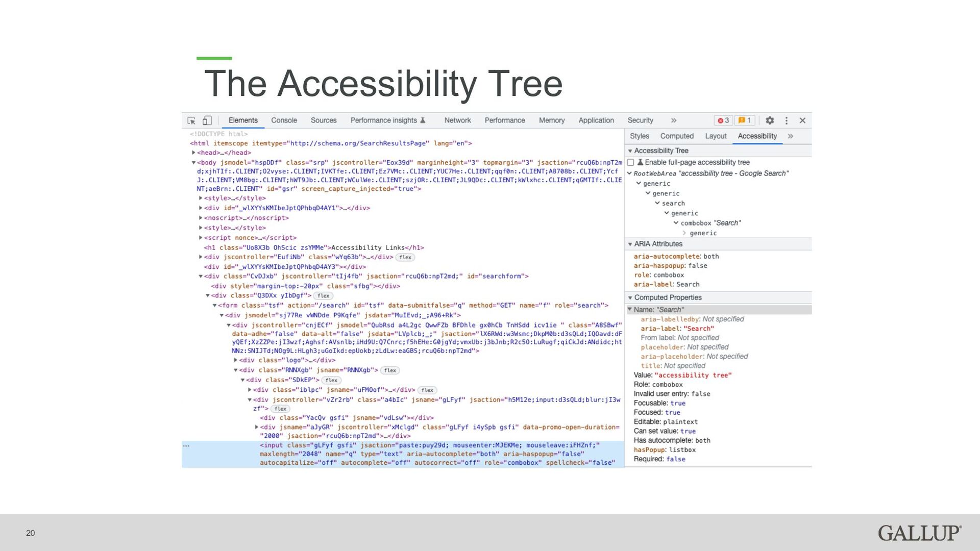Open the Security tab
Image resolution: width=980 pixels, height=551 pixels.
click(640, 120)
